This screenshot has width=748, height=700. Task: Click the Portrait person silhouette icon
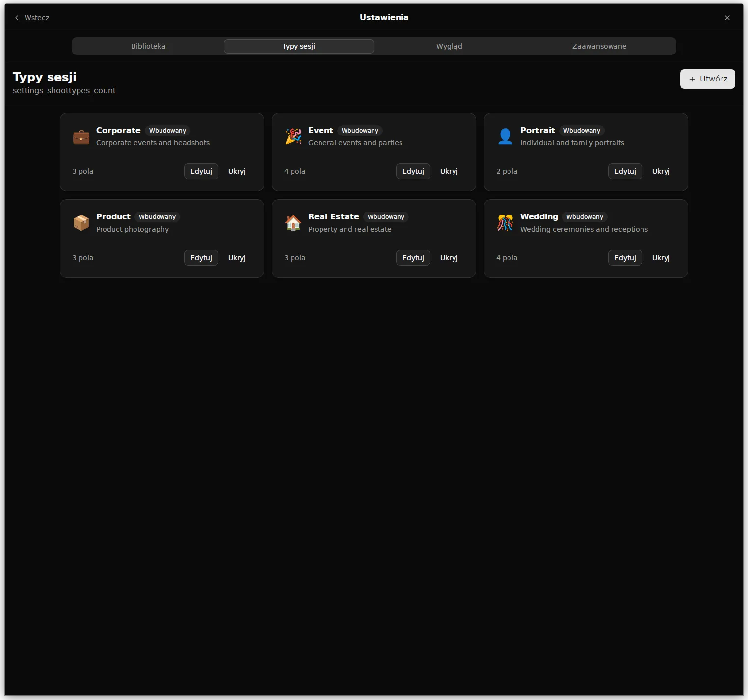(x=505, y=136)
